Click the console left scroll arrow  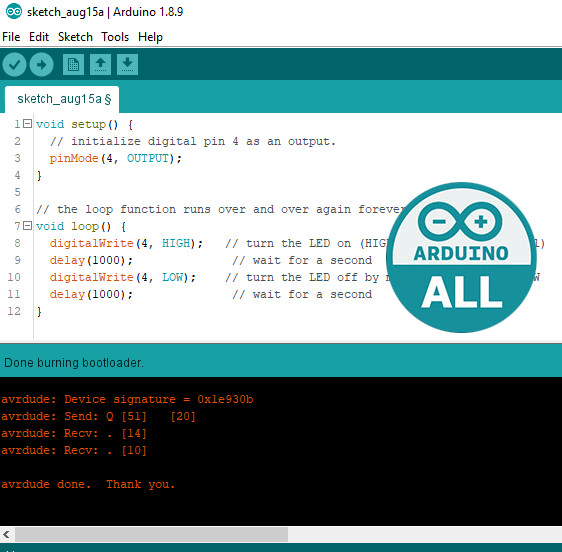click(6, 534)
